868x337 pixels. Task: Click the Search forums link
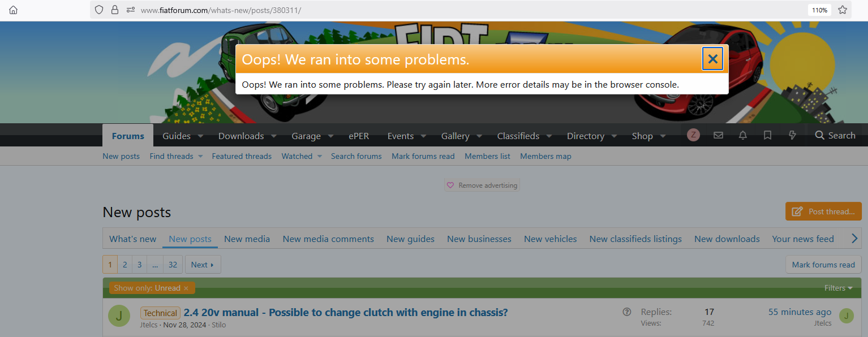pos(356,156)
